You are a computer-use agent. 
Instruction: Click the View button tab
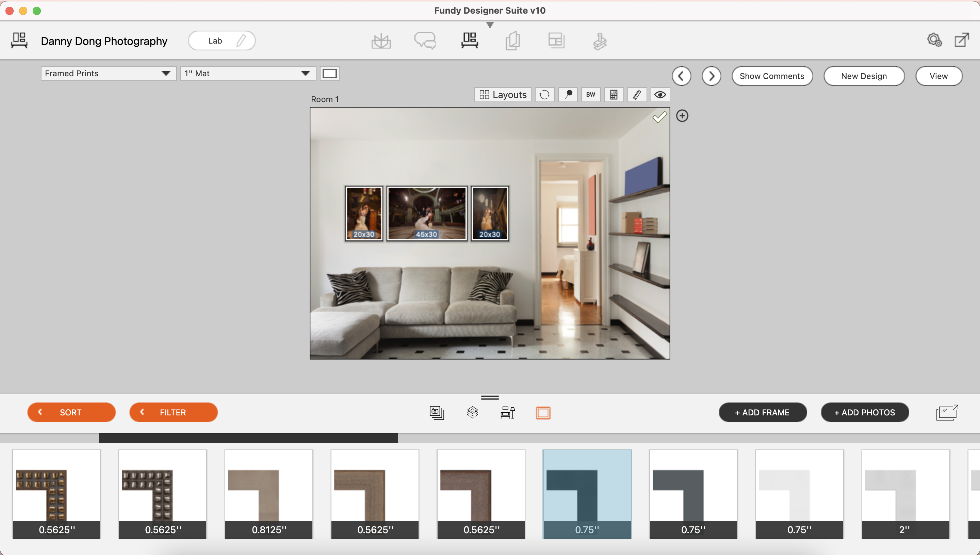938,76
